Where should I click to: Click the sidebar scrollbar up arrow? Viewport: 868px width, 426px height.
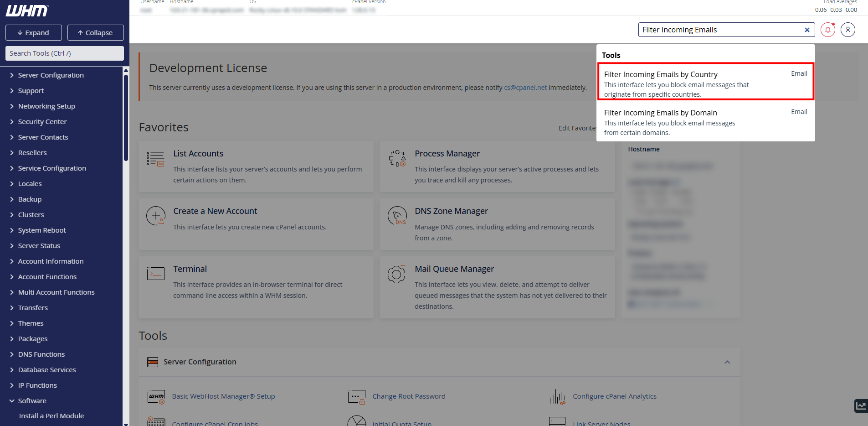point(126,71)
